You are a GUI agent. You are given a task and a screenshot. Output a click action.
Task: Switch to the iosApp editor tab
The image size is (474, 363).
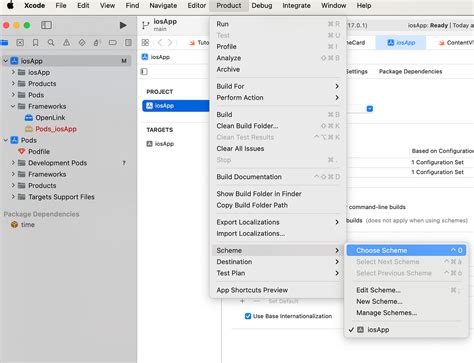tap(401, 43)
